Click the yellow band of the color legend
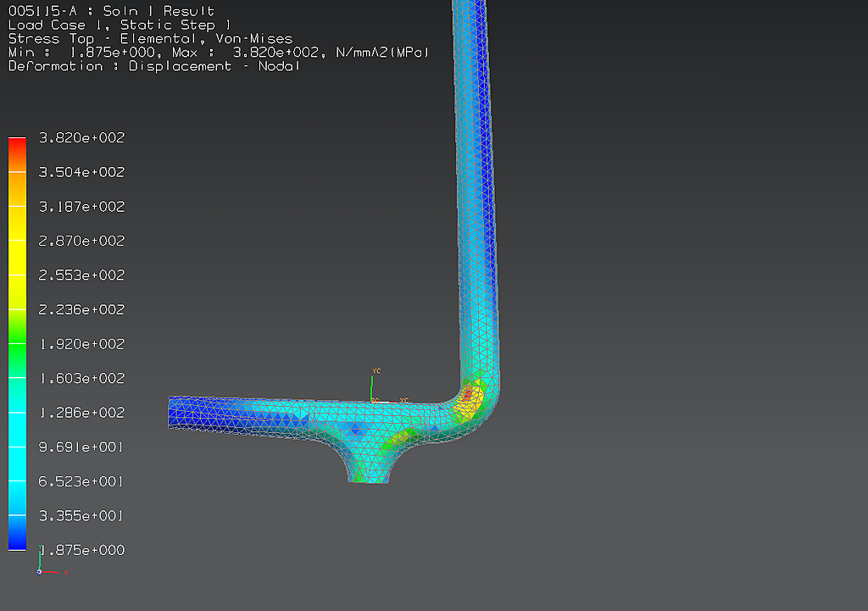Image resolution: width=868 pixels, height=611 pixels. point(17,258)
